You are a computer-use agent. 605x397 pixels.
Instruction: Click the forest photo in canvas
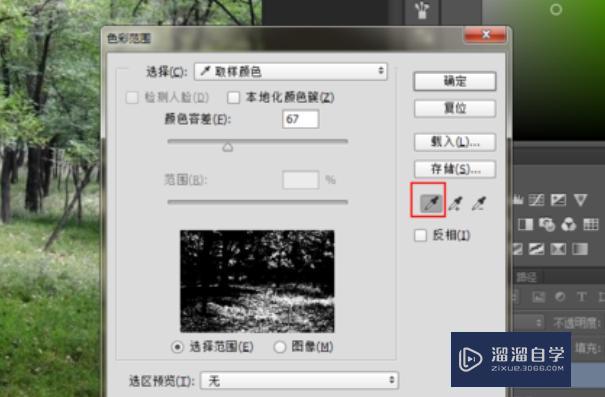coord(50,201)
